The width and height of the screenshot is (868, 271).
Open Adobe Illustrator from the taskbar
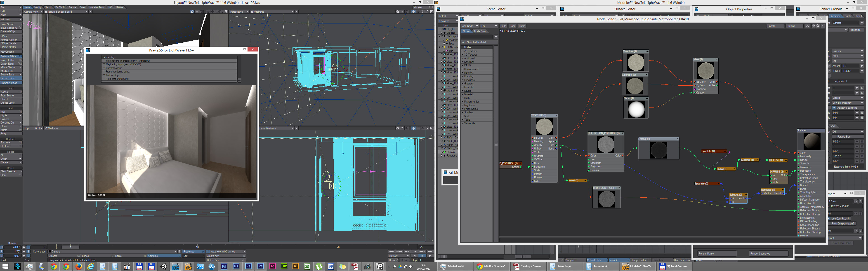pyautogui.click(x=295, y=266)
